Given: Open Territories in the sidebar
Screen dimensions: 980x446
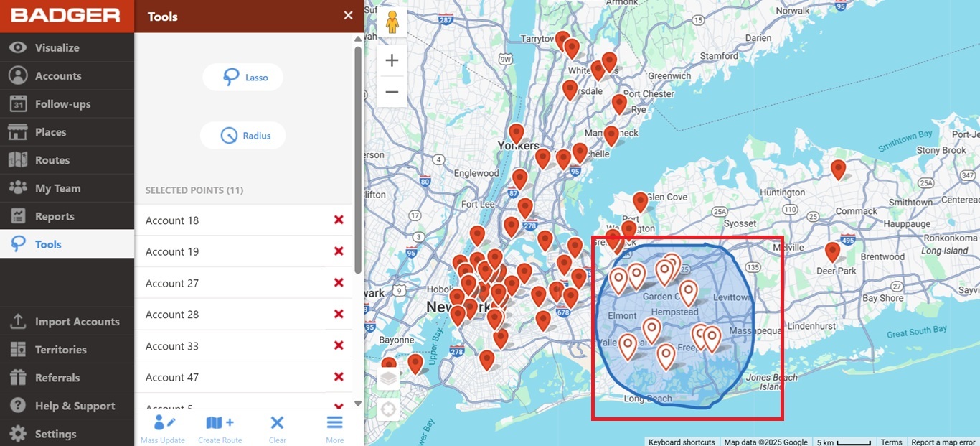Looking at the screenshot, I should click(67, 349).
